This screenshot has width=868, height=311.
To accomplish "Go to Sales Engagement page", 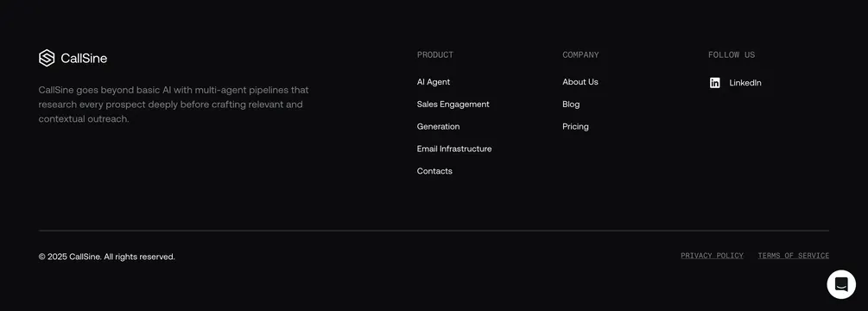I will (453, 104).
